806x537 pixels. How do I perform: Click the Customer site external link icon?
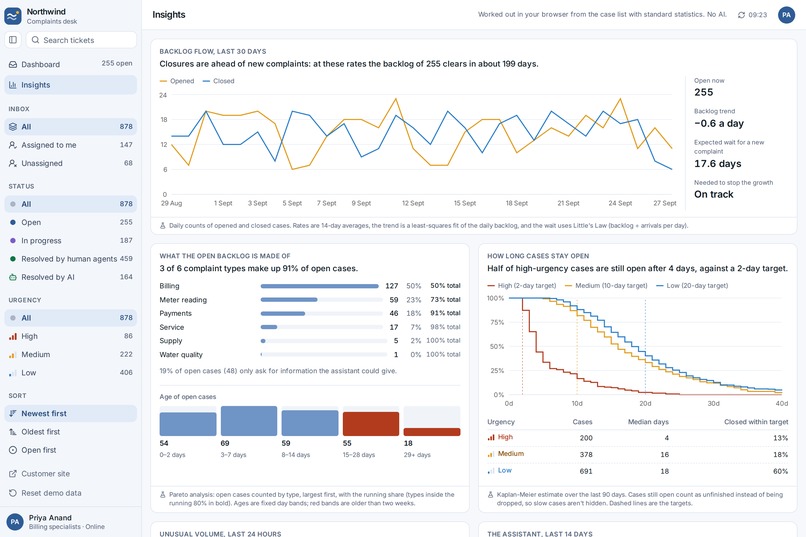[13, 474]
